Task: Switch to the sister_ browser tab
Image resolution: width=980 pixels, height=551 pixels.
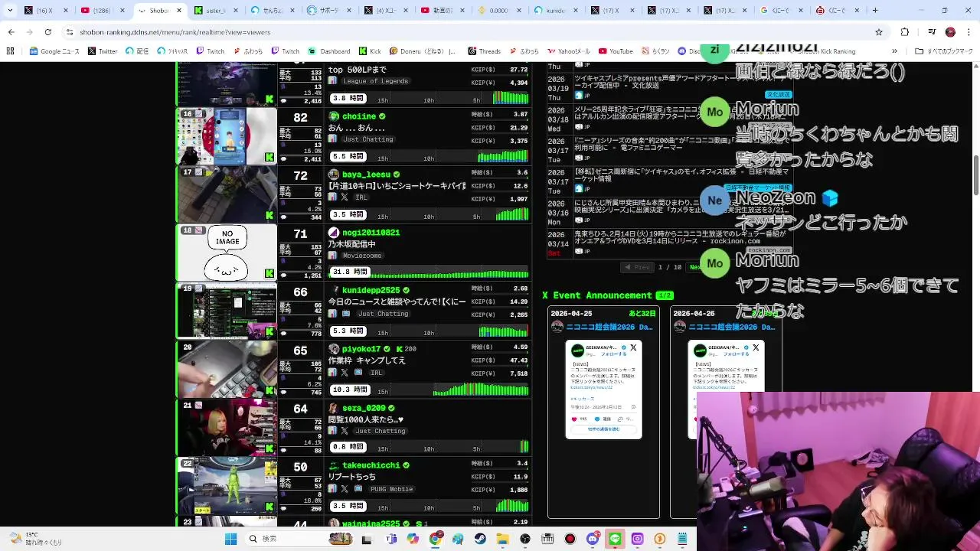Action: [x=216, y=11]
